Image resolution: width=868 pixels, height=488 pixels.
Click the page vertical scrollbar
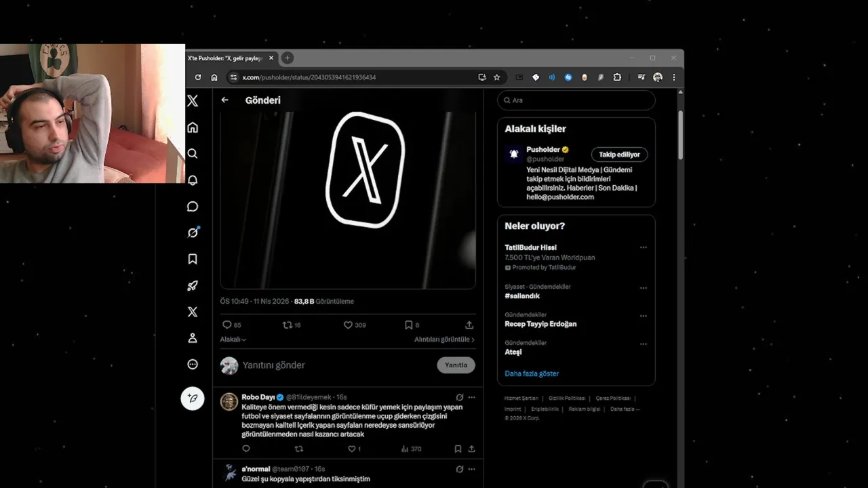coord(680,136)
